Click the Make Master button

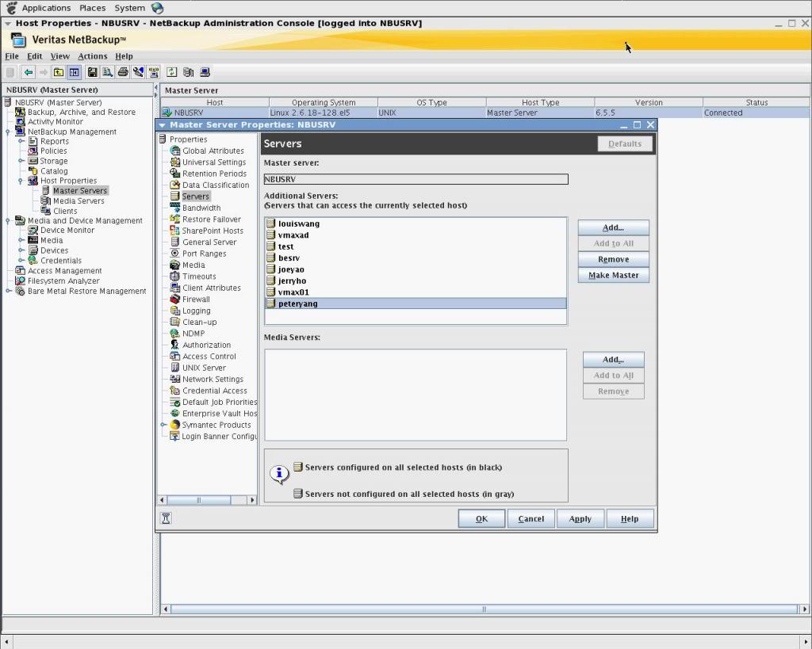613,275
